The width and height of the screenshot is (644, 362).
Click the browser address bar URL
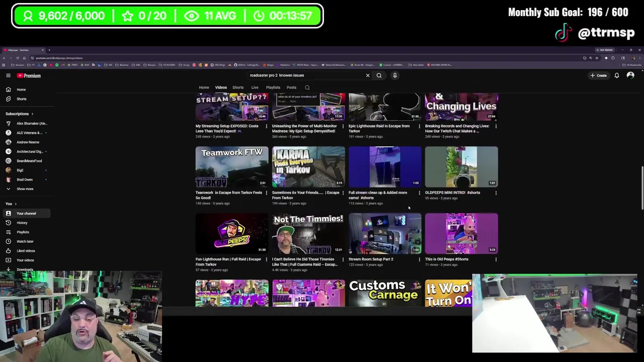pos(59,58)
